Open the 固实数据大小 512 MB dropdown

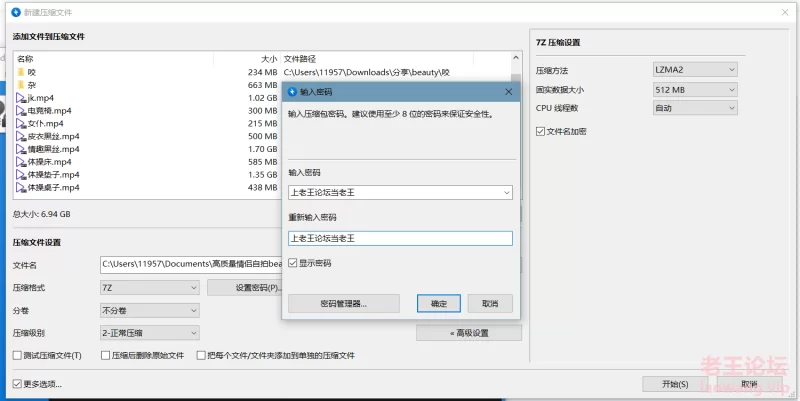695,89
